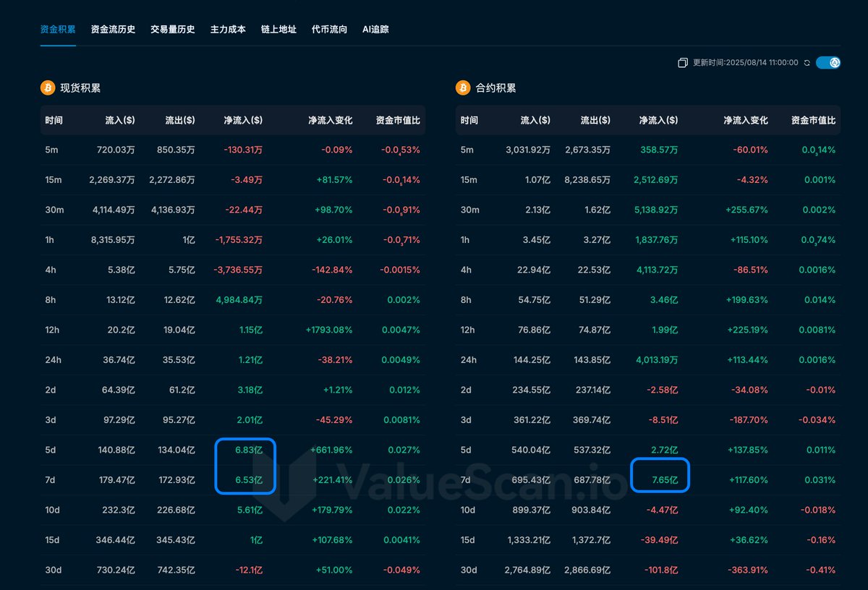This screenshot has height=590, width=868.
Task: Click 时间 header in the spot table
Action: click(54, 121)
